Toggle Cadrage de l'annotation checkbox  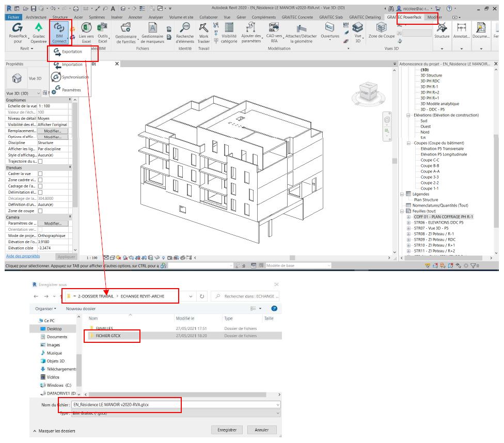click(40, 186)
